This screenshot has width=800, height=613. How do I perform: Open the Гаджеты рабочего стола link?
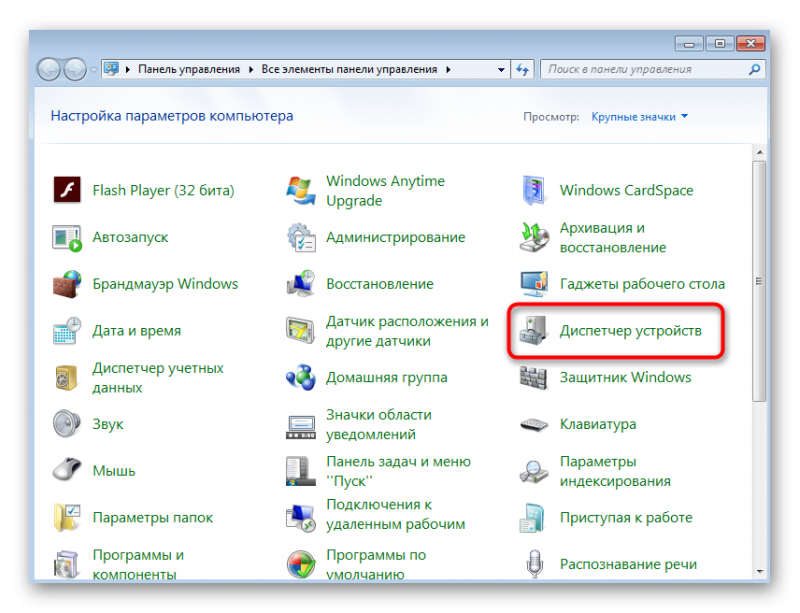(642, 284)
